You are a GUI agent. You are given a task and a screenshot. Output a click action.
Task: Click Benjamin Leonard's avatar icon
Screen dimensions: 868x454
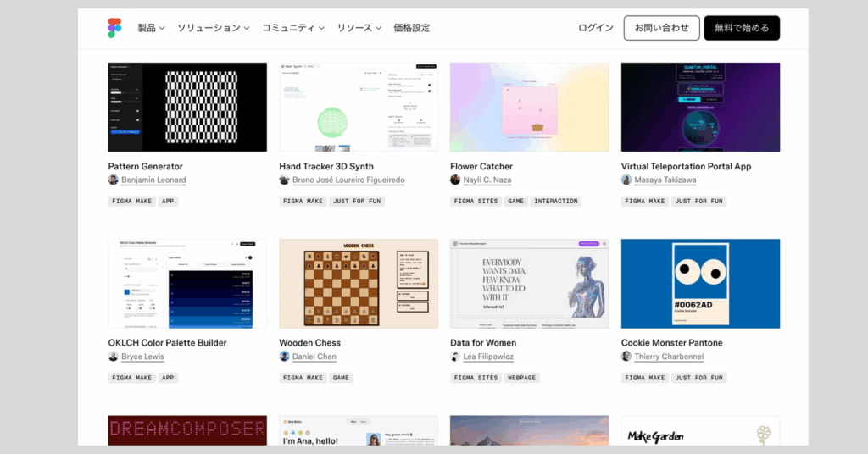[x=114, y=180]
